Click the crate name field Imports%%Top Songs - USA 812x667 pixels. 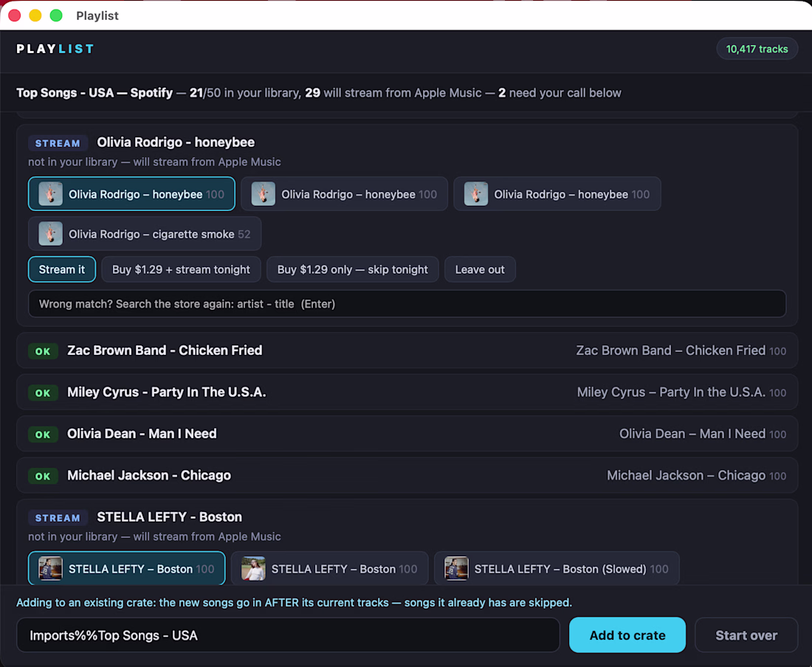(288, 635)
